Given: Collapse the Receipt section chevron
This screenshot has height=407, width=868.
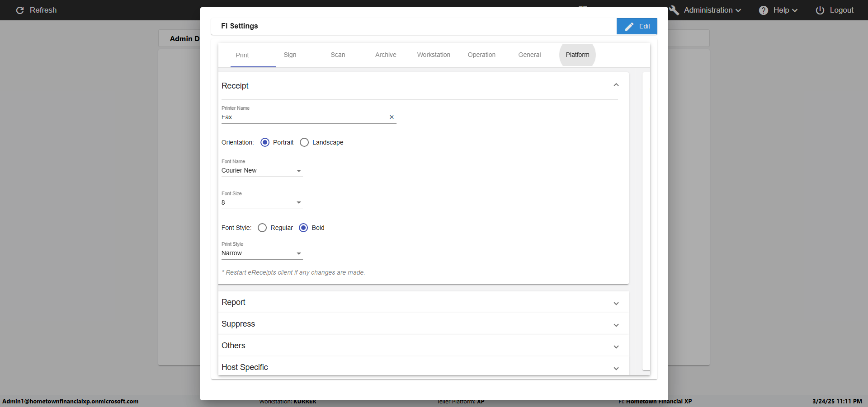Looking at the screenshot, I should [x=616, y=85].
